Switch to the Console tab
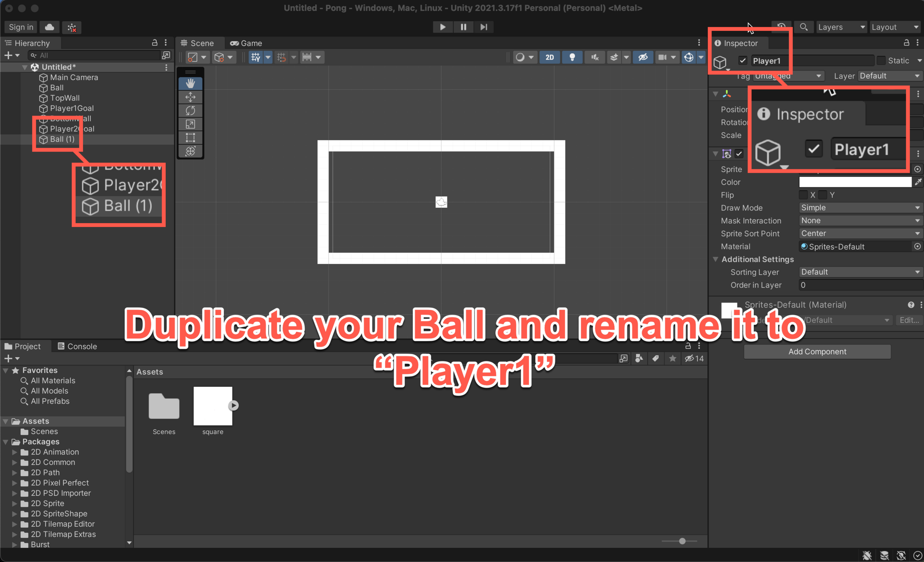Screen dimensions: 924x562 77,346
